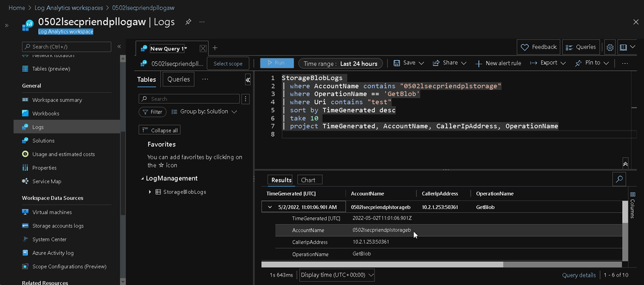Create a New alert rule
Viewport: 644px width, 285px height.
498,63
